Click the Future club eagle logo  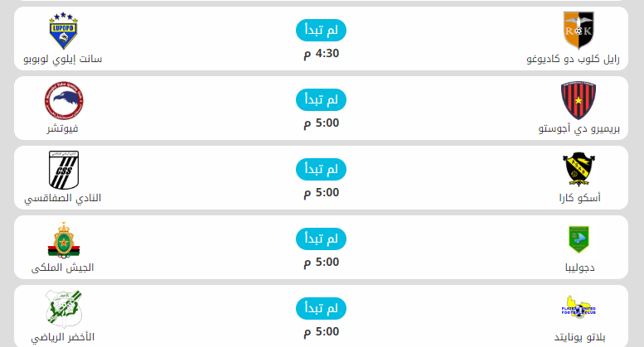point(63,100)
